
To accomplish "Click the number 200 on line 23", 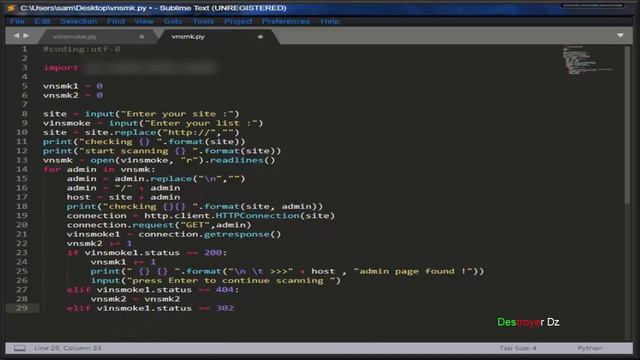I will (213, 253).
